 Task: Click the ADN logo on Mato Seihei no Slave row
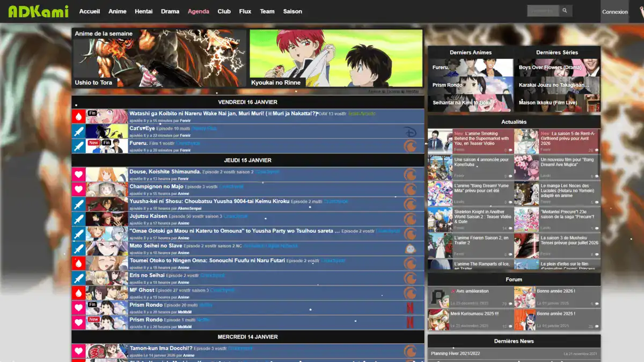point(410,248)
